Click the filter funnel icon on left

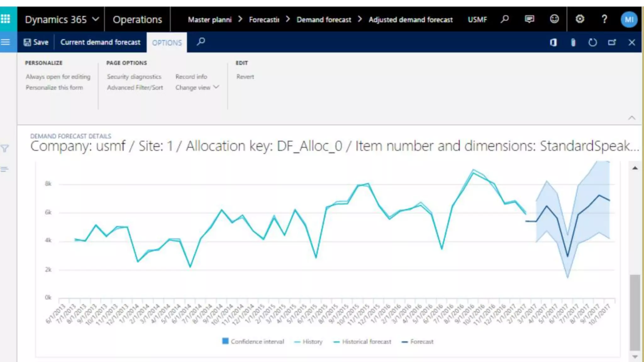click(x=5, y=148)
